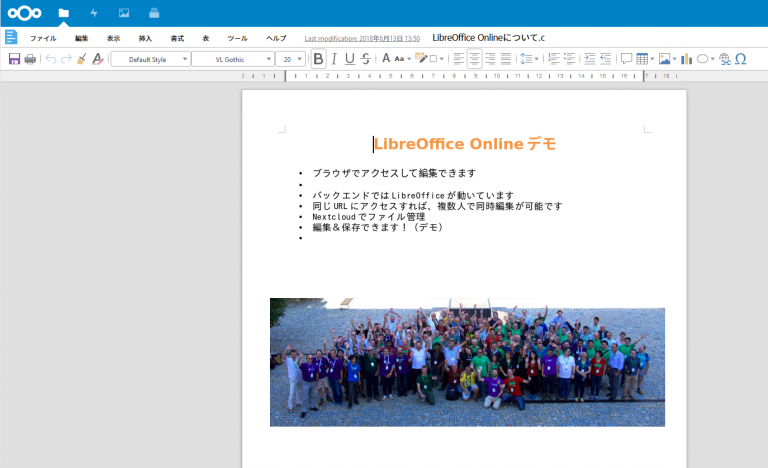The image size is (768, 468).
Task: Save the document with the floppy icon
Action: [x=14, y=59]
